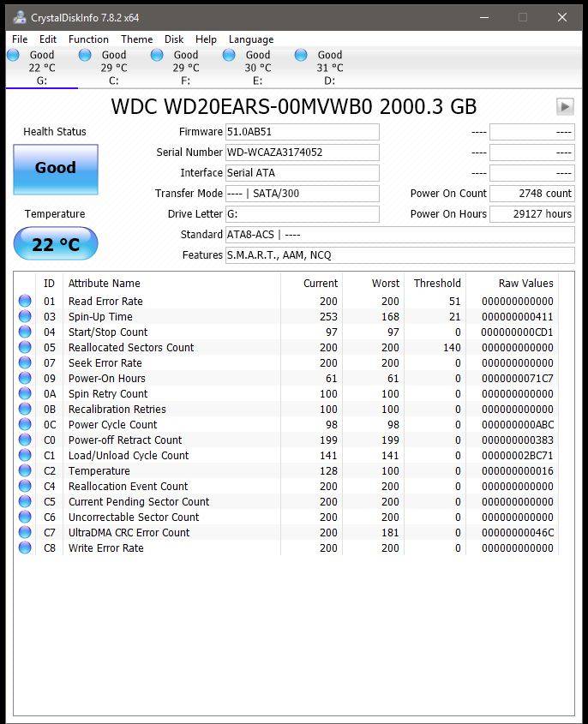This screenshot has width=588, height=724.
Task: Click the Threshold column header
Action: coord(437,283)
